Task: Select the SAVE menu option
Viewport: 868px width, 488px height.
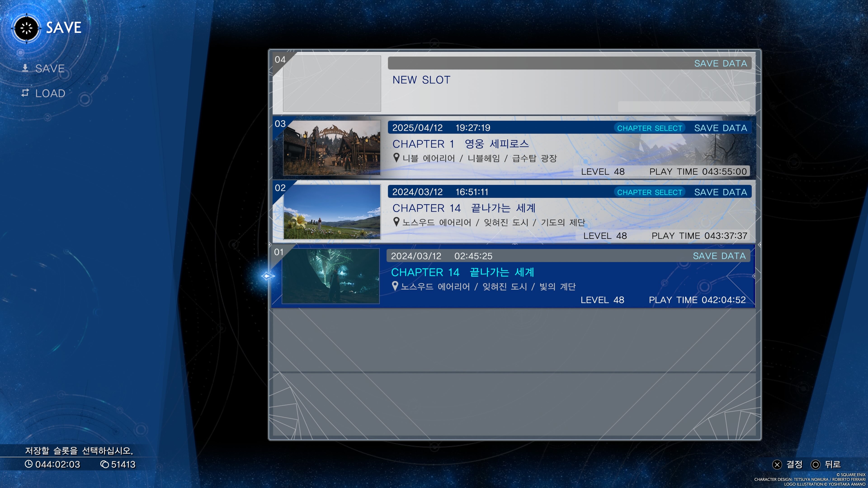Action: point(50,68)
